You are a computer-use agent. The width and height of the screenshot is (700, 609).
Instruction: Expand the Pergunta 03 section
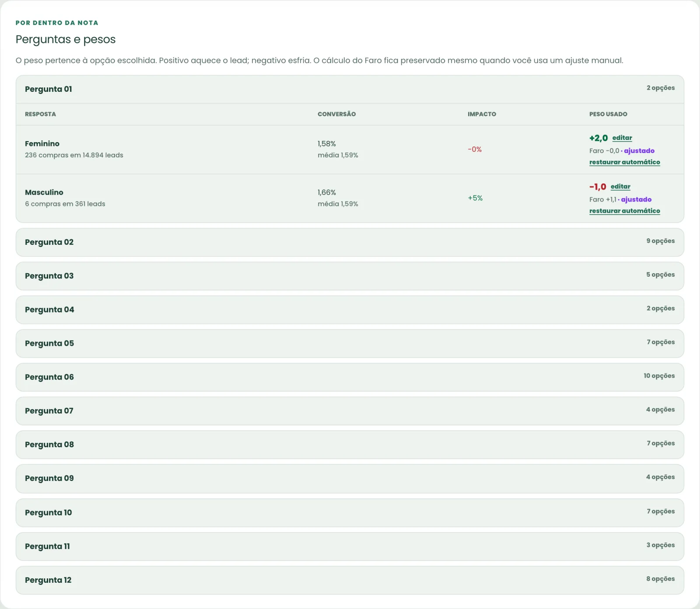click(350, 276)
